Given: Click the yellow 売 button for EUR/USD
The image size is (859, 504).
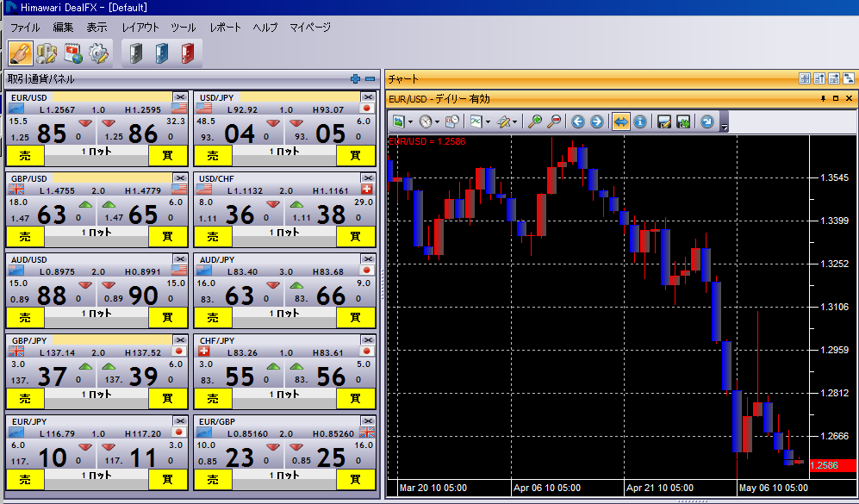Looking at the screenshot, I should (x=24, y=155).
